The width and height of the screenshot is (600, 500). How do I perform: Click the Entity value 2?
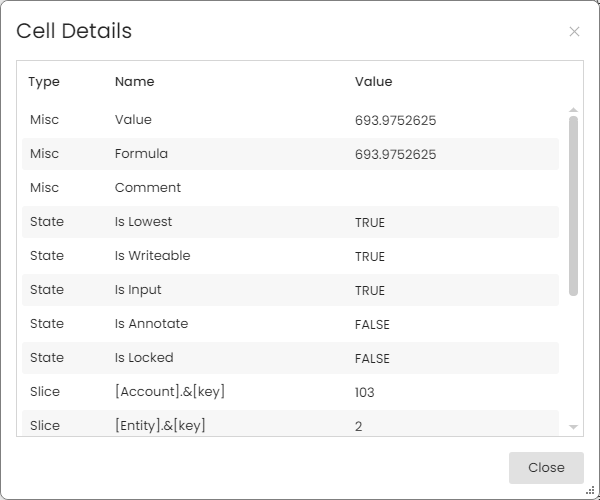[x=358, y=427]
